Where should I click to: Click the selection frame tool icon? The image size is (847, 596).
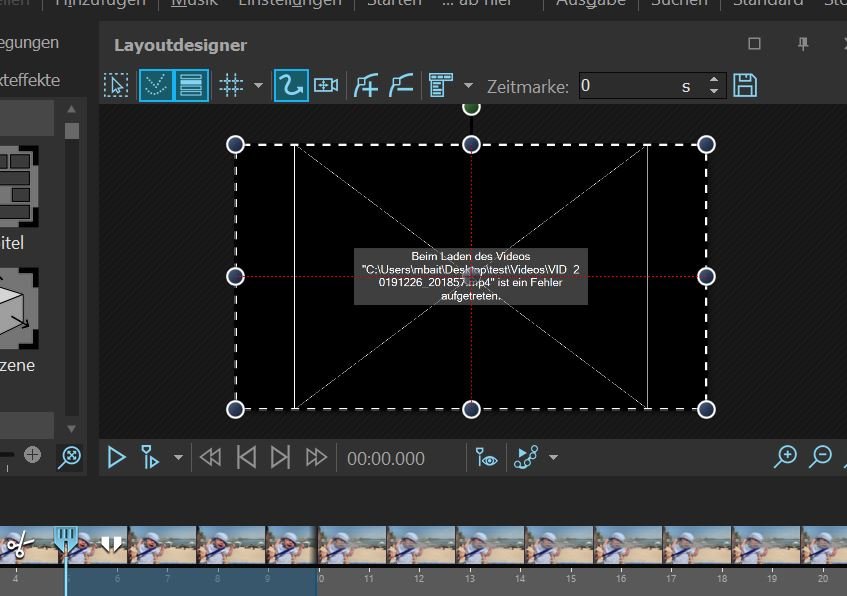click(116, 86)
